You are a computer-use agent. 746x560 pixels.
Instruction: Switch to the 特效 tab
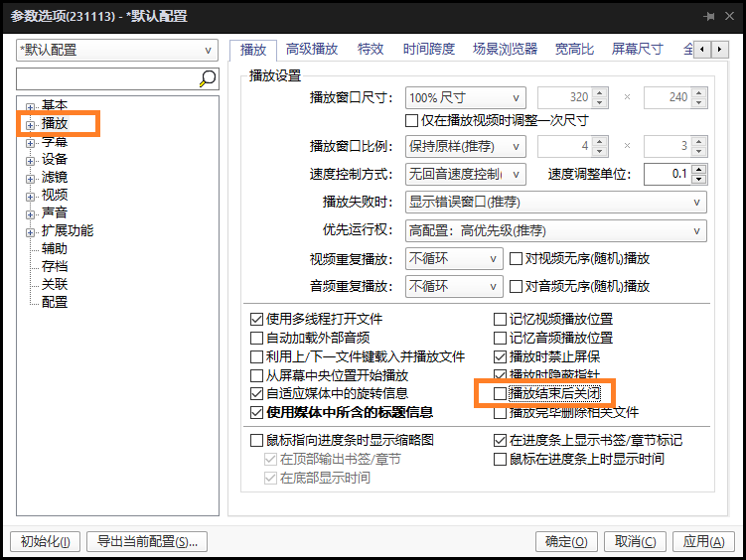(x=371, y=49)
